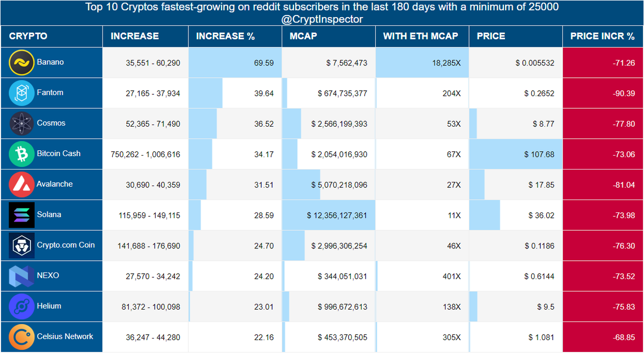Click the 36.52 increase percent cell
The height and width of the screenshot is (353, 644).
point(235,124)
